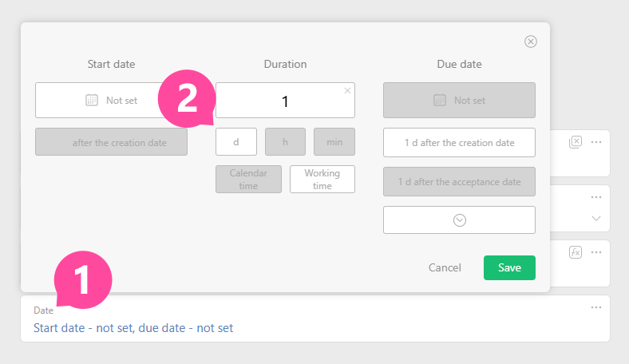The height and width of the screenshot is (364, 629).
Task: Open three-dots menu on the top card
Action: (596, 141)
